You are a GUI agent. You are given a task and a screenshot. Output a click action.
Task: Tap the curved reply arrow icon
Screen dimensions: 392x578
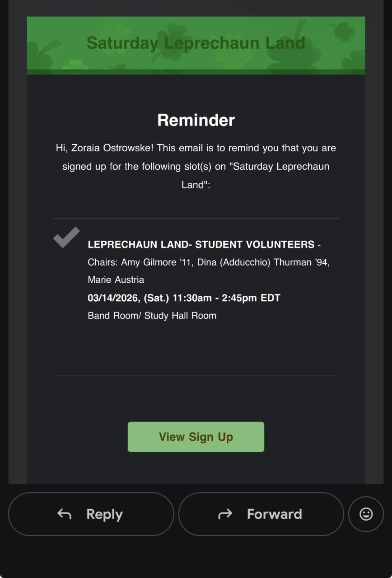pos(64,514)
